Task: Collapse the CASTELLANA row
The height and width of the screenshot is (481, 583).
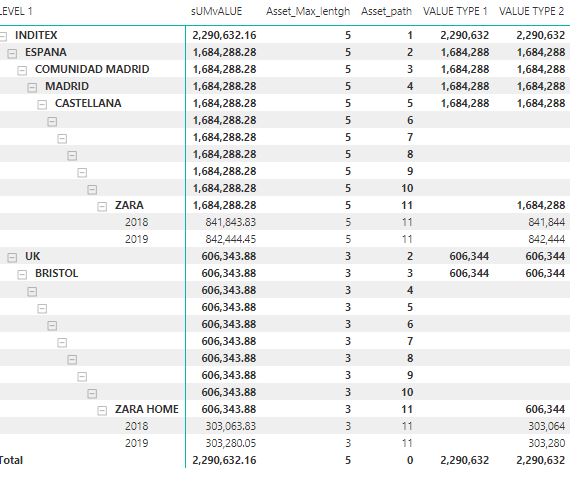Action: [x=42, y=105]
